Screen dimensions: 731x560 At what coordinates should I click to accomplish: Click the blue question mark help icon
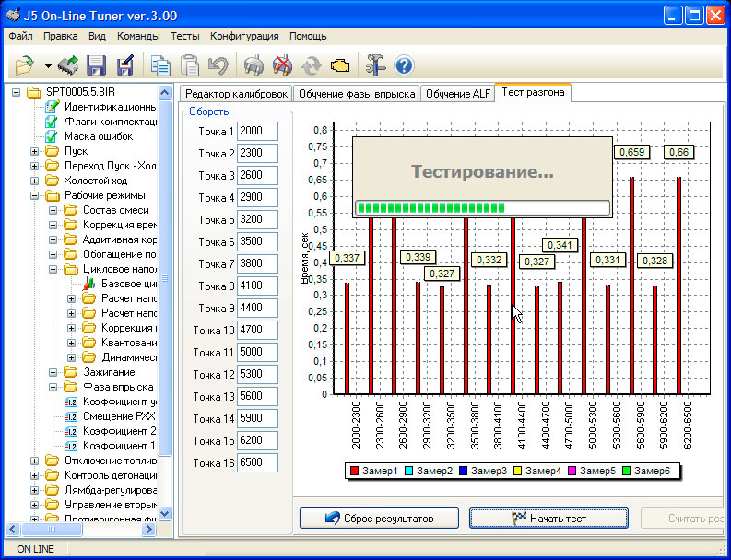404,65
